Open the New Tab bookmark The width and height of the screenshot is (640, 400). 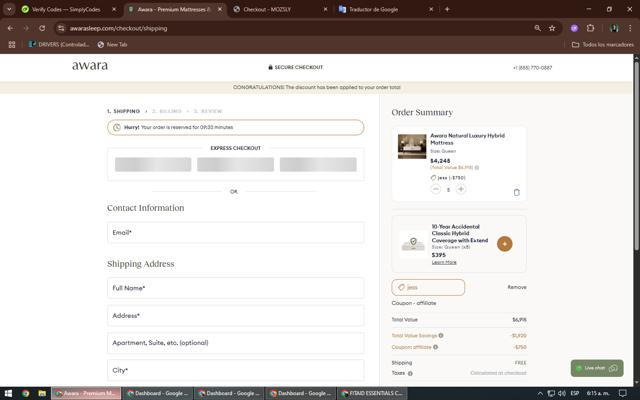click(113, 44)
